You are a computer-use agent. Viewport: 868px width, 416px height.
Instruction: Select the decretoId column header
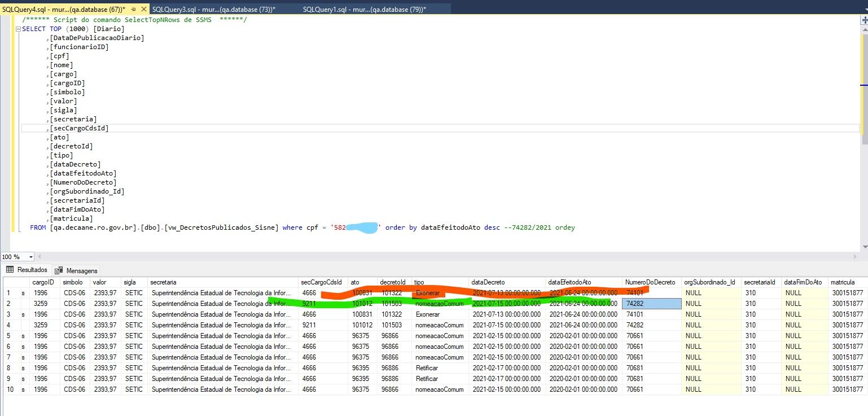[394, 282]
